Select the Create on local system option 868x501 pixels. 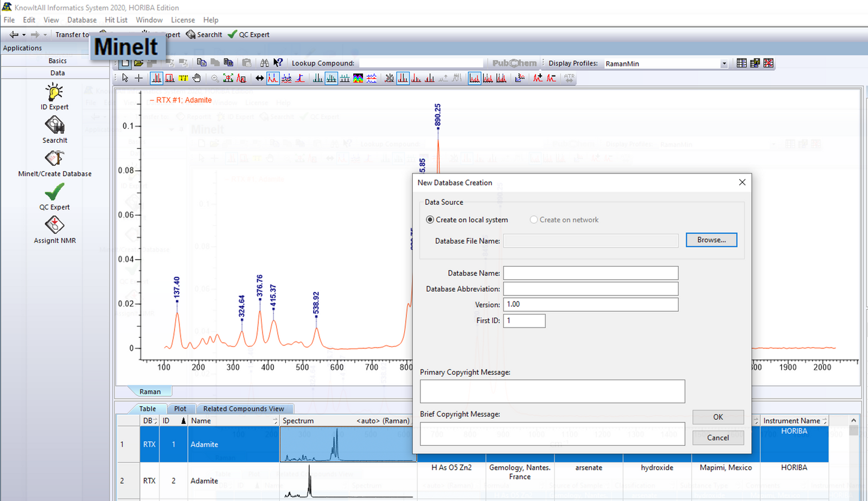click(430, 220)
